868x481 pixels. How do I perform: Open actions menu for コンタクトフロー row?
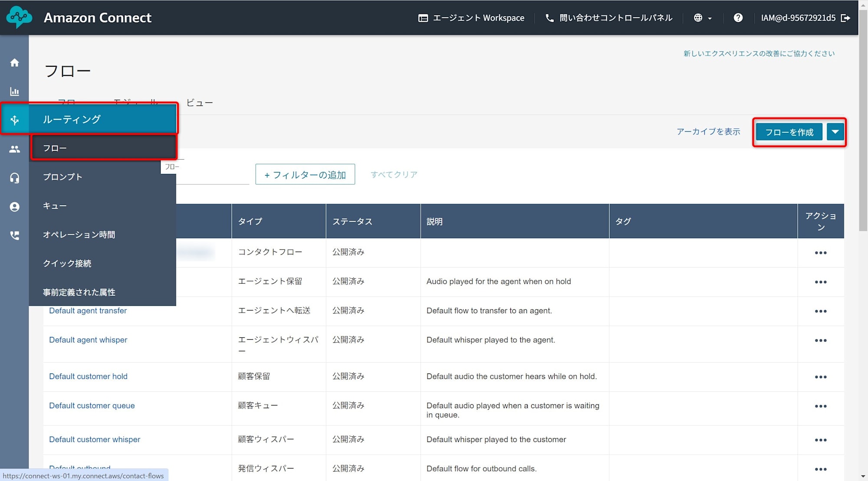820,253
